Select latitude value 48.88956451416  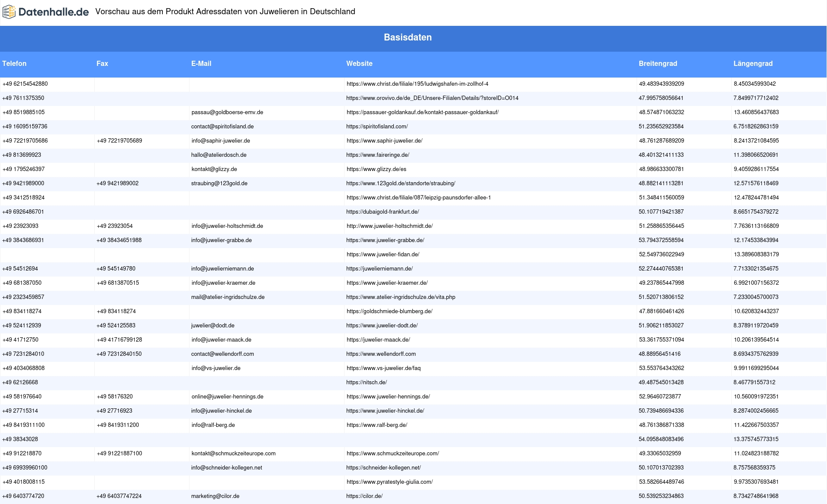(x=660, y=354)
